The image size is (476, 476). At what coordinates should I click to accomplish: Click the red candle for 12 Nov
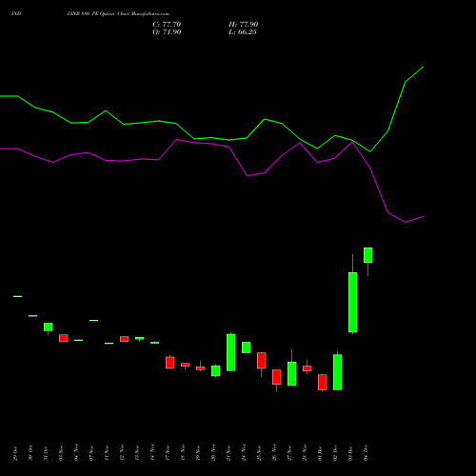click(x=124, y=339)
